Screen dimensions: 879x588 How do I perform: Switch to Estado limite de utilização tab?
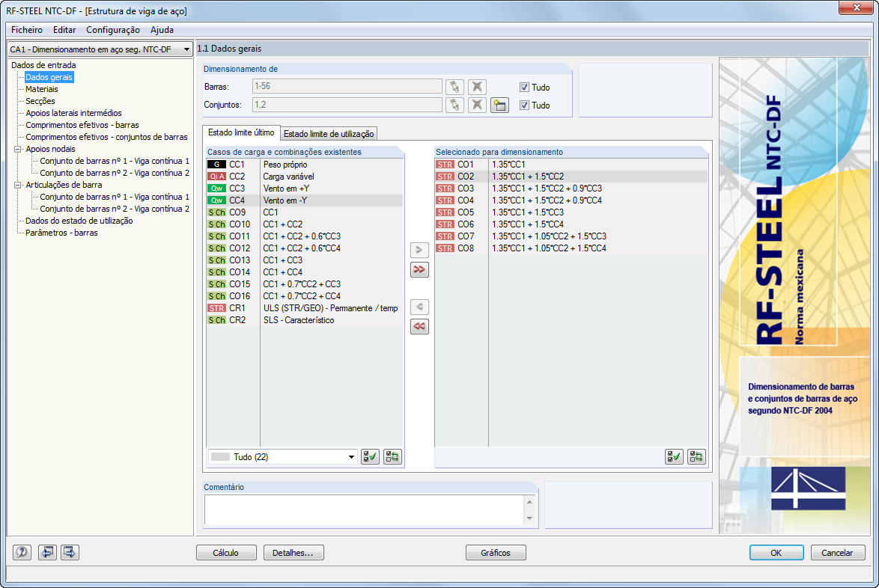329,134
